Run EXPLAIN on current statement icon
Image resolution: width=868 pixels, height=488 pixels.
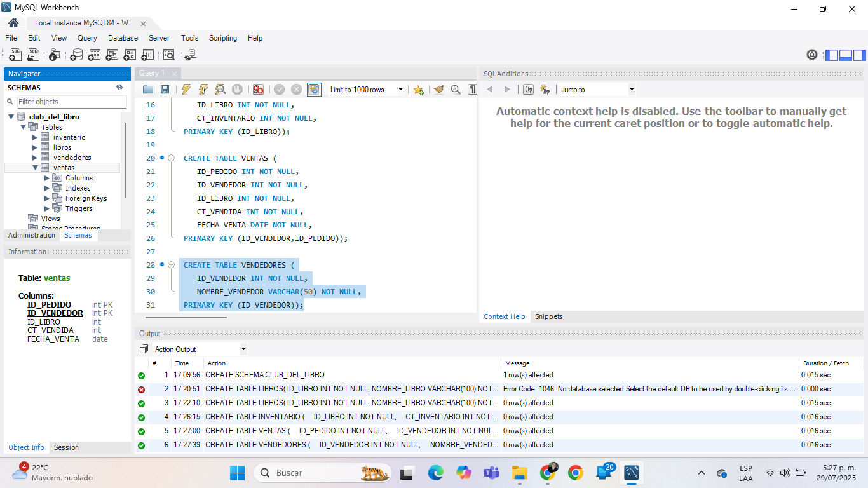[220, 90]
